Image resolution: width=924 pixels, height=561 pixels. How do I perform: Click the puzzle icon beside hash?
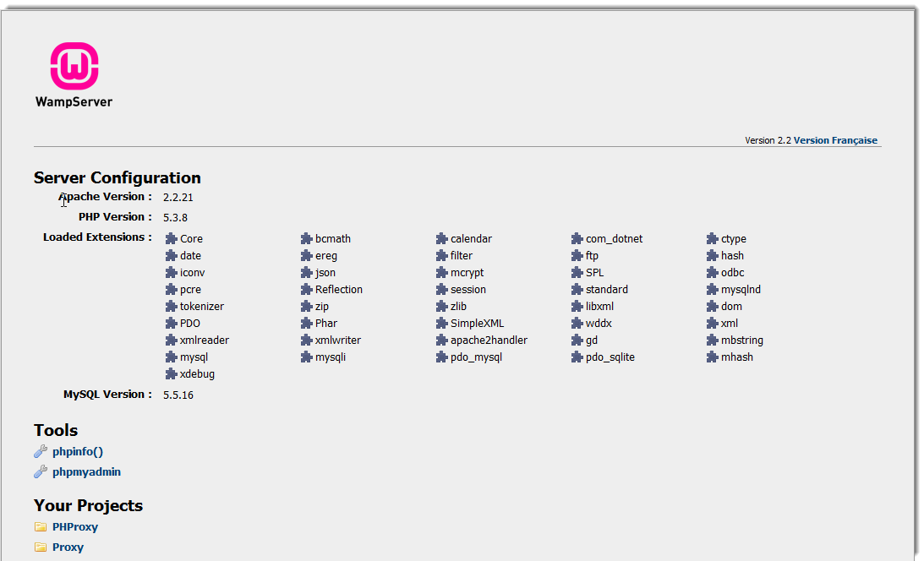(x=713, y=255)
